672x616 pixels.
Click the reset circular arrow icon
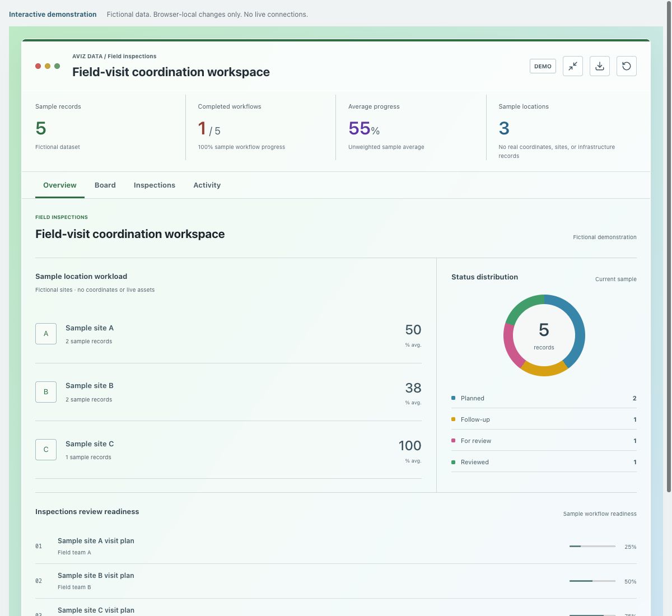click(x=627, y=66)
